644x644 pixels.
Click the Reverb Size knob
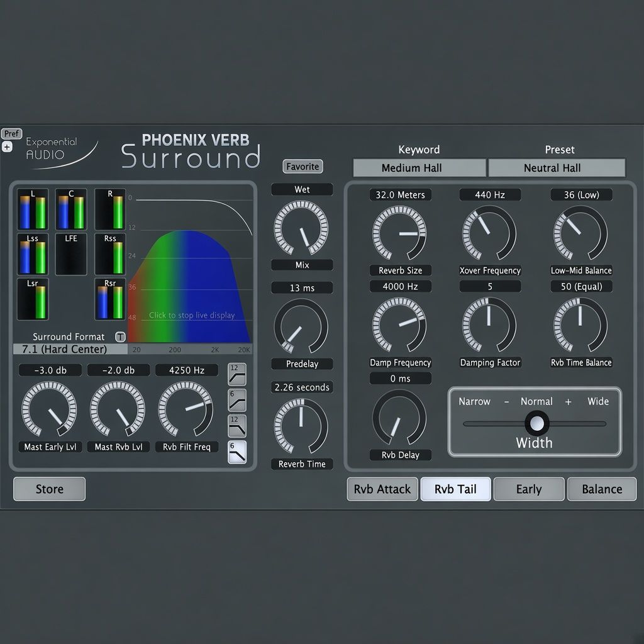399,233
